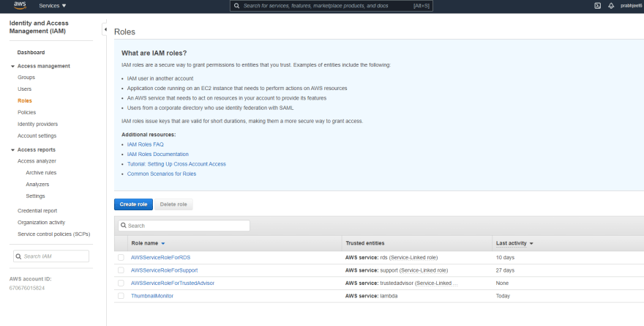644x326 pixels.
Task: Click 'AWS service: support' trusted entity cell
Action: click(397, 270)
